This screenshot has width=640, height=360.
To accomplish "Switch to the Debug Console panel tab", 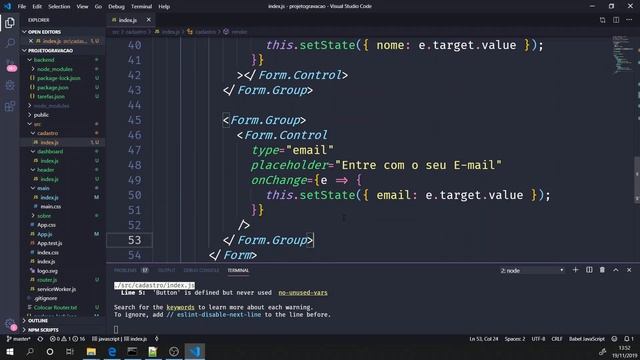I will [x=201, y=270].
